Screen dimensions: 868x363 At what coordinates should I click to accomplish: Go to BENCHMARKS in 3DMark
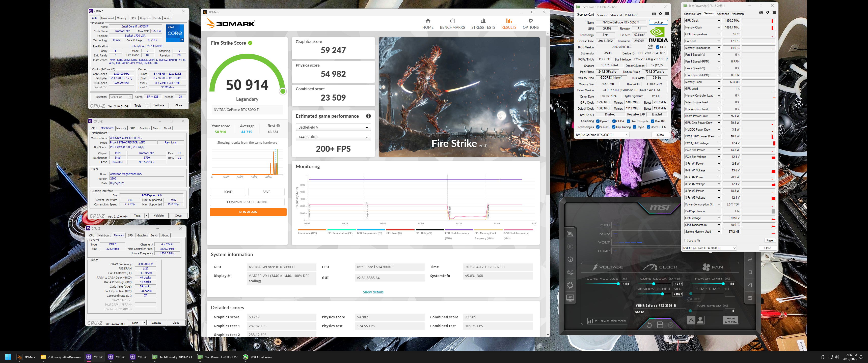click(x=452, y=24)
